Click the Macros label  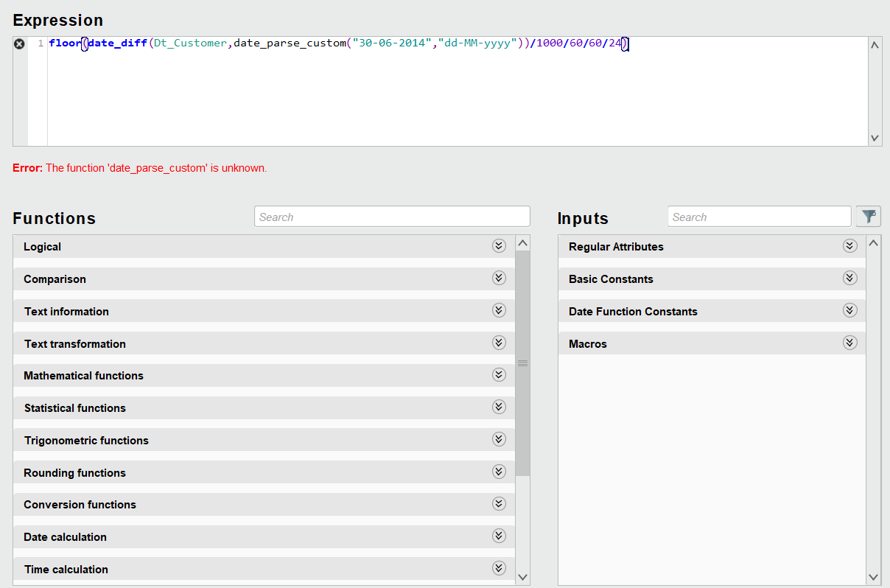tap(588, 344)
